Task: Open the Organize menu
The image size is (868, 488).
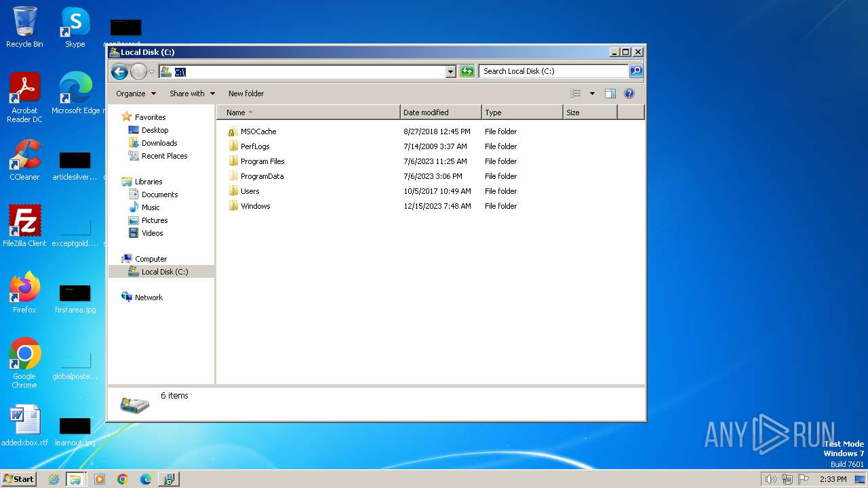Action: tap(136, 94)
